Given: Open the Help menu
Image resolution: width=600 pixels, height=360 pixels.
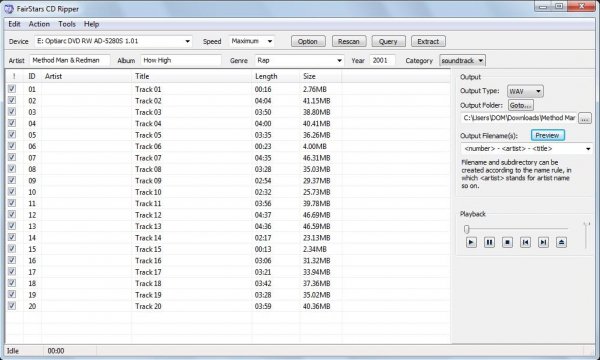Looking at the screenshot, I should coord(91,24).
